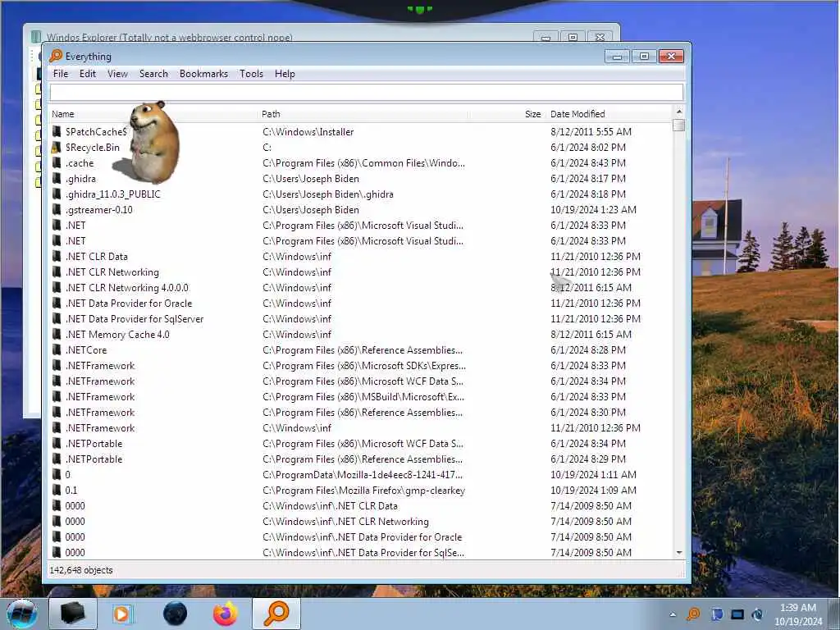
Task: Click the folder icon of entry named 0
Action: (57, 475)
